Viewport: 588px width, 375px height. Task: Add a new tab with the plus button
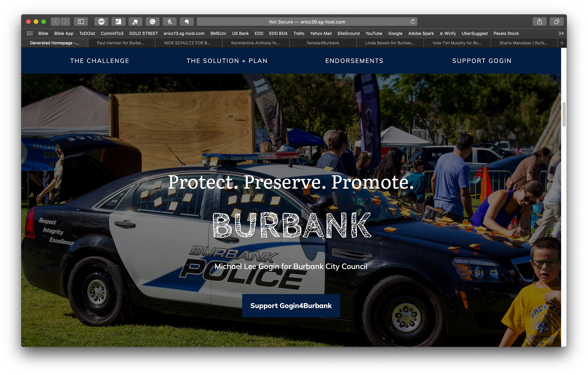(562, 43)
